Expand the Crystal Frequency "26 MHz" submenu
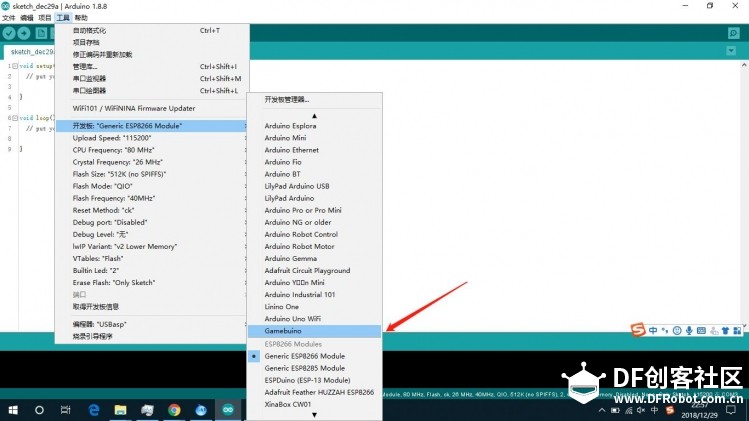Image resolution: width=749 pixels, height=421 pixels. pos(151,162)
